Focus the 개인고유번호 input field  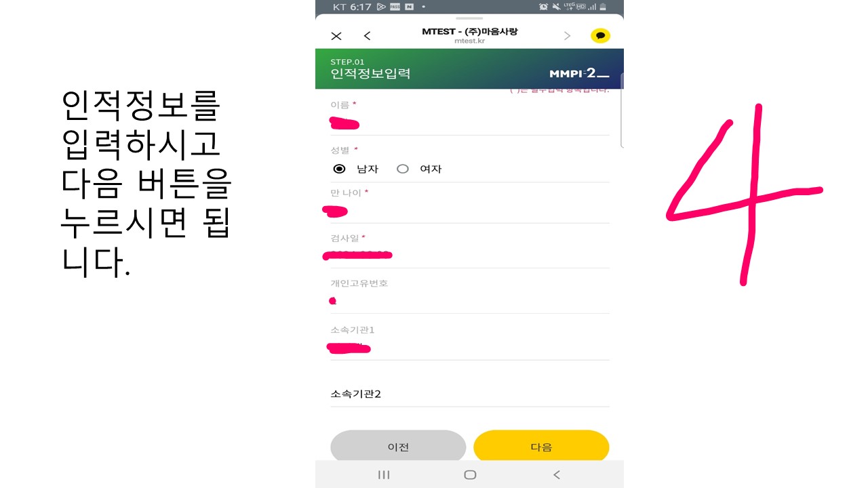[469, 301]
